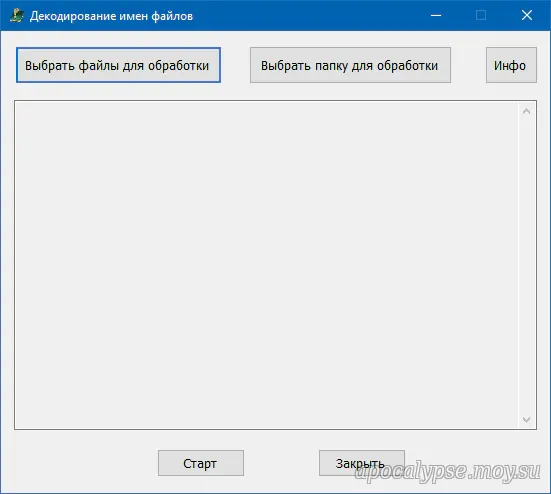Click the scrollbar down arrow in the list

point(526,419)
